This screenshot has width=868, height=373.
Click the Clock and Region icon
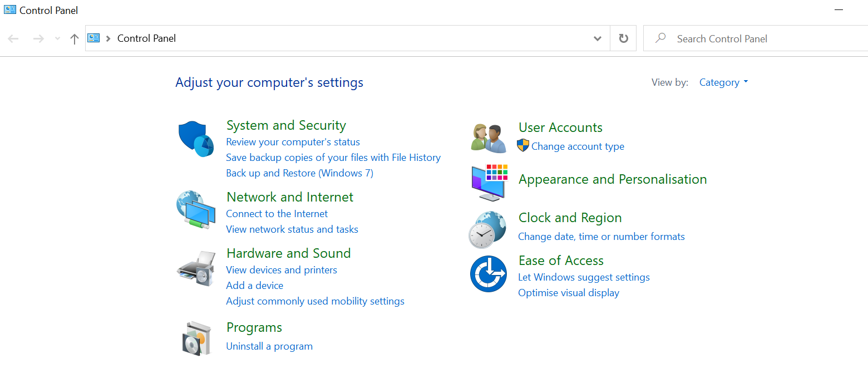coord(487,229)
